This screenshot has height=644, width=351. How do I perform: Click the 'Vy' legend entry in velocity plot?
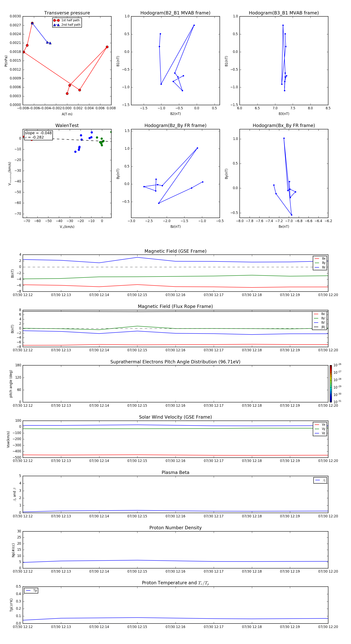320,429
